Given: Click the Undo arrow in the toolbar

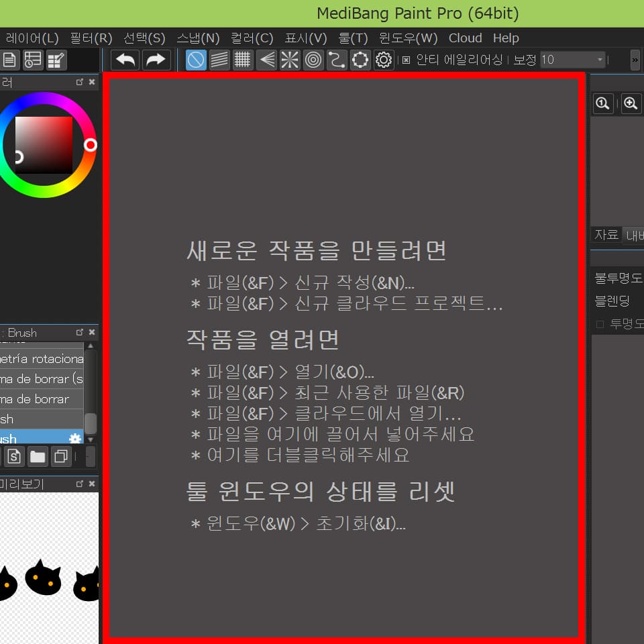Looking at the screenshot, I should [x=125, y=60].
